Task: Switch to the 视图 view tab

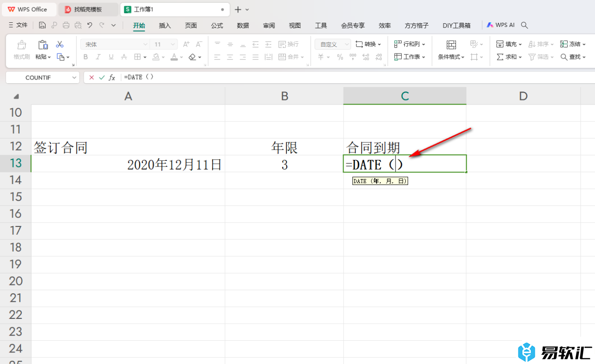Action: [295, 26]
